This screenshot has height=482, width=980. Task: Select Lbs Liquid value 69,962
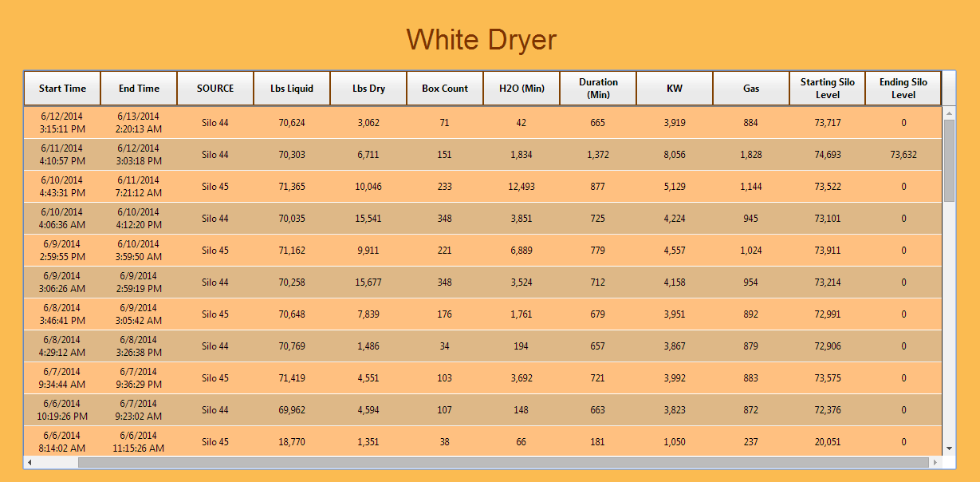[x=292, y=410]
